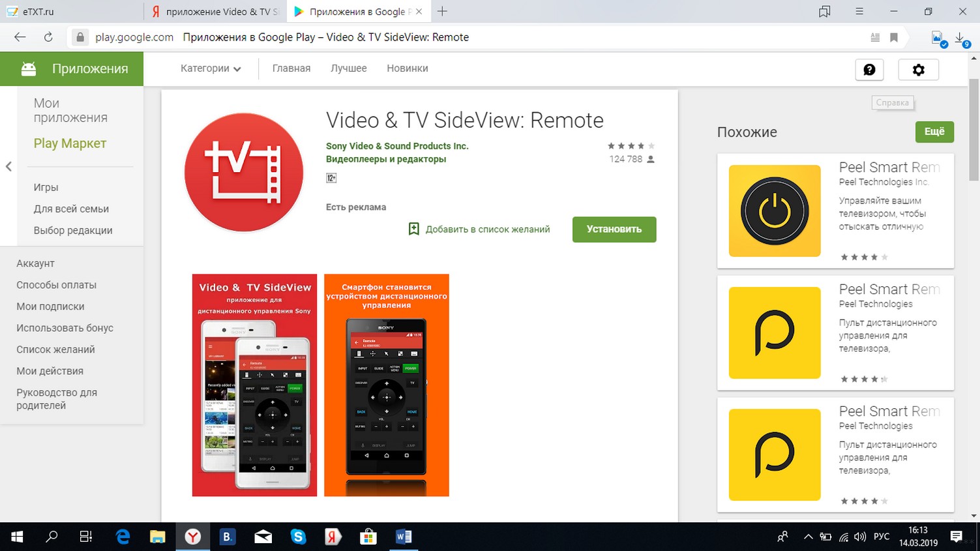Click the red Video & TV SideView app logo
This screenshot has height=551, width=980.
(x=244, y=172)
